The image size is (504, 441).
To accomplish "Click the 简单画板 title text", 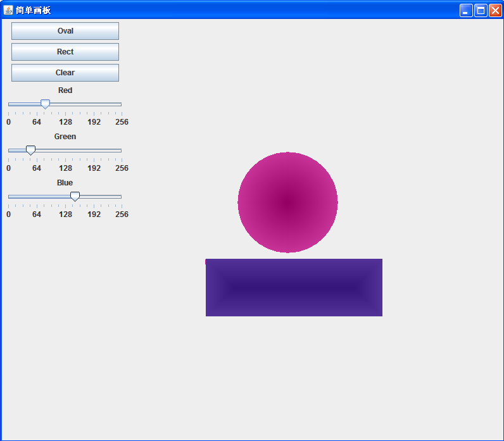I will 33,10.
